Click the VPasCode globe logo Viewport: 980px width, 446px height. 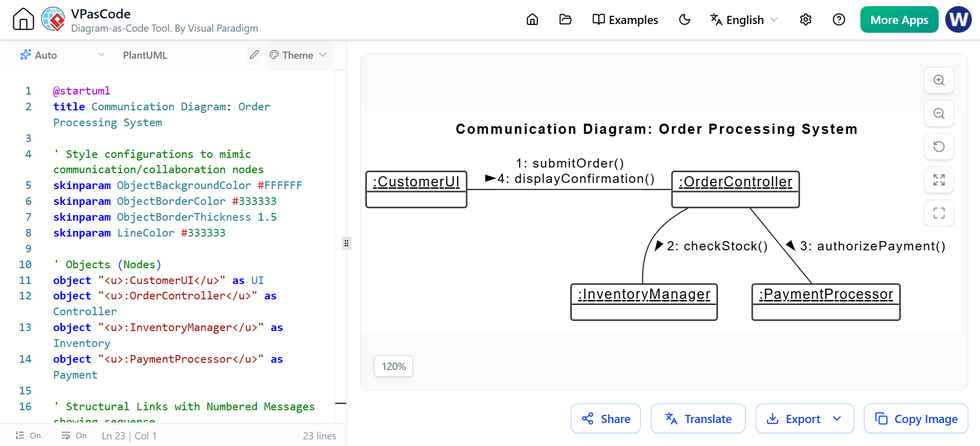coord(53,19)
